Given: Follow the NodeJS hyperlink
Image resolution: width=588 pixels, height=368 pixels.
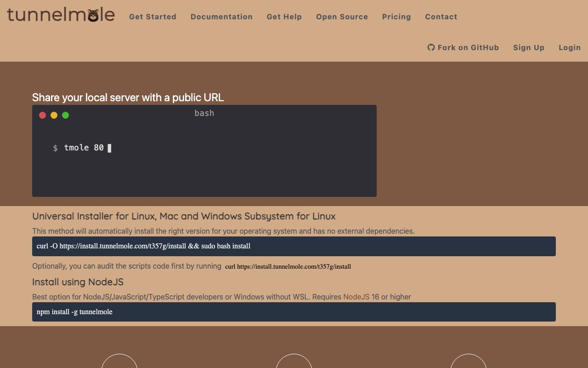Looking at the screenshot, I should click(x=356, y=297).
